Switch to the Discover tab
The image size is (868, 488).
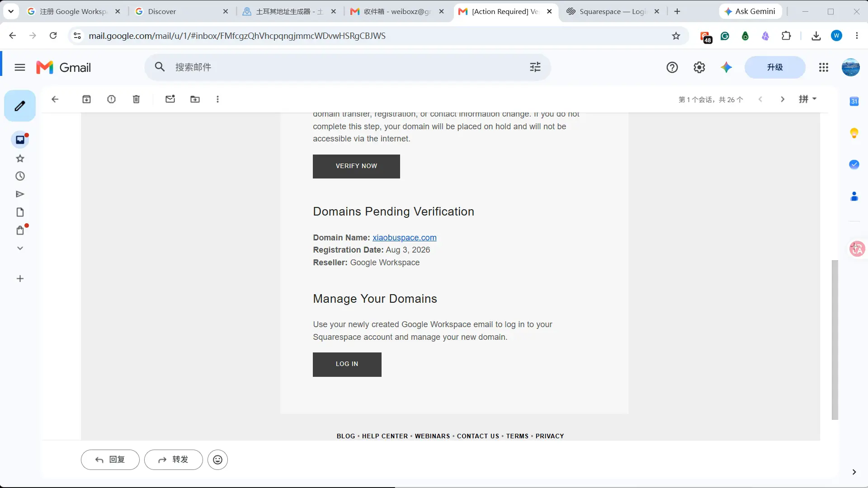181,11
